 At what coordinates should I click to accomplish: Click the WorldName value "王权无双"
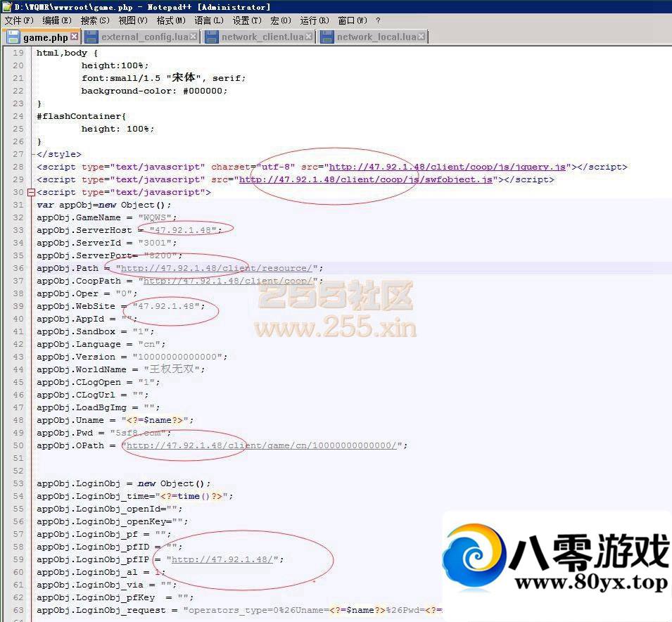coord(172,369)
